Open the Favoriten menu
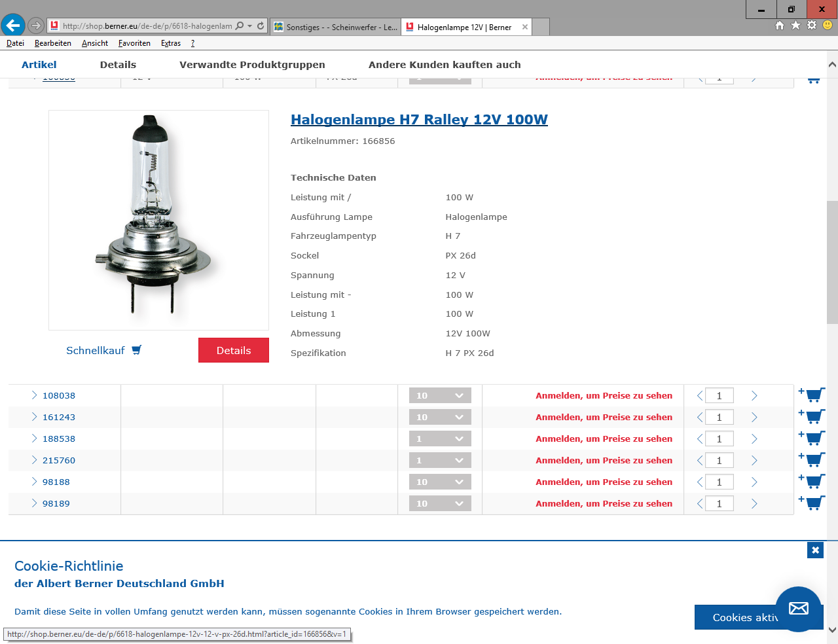 click(134, 43)
